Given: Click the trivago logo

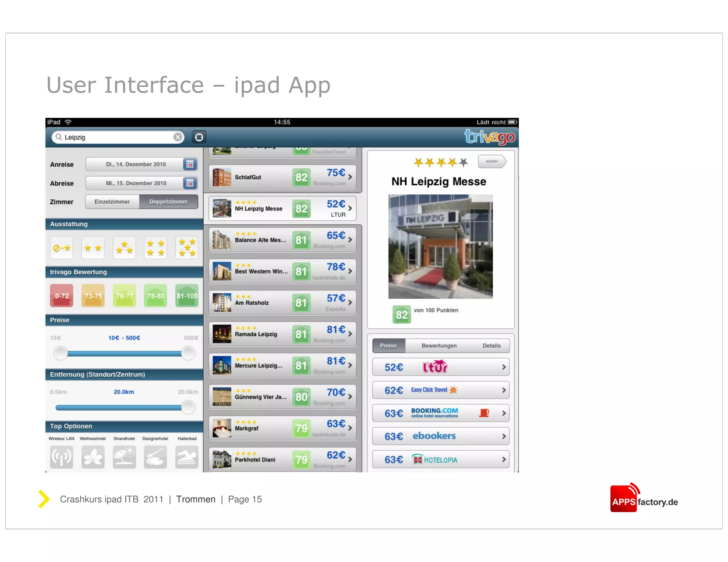Looking at the screenshot, I should [x=490, y=137].
